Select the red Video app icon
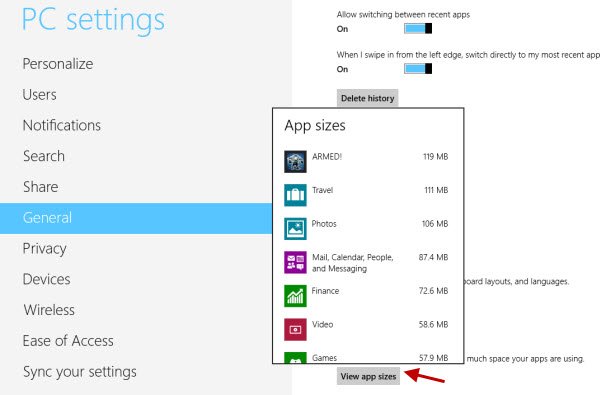Image resolution: width=600 pixels, height=395 pixels. (295, 330)
